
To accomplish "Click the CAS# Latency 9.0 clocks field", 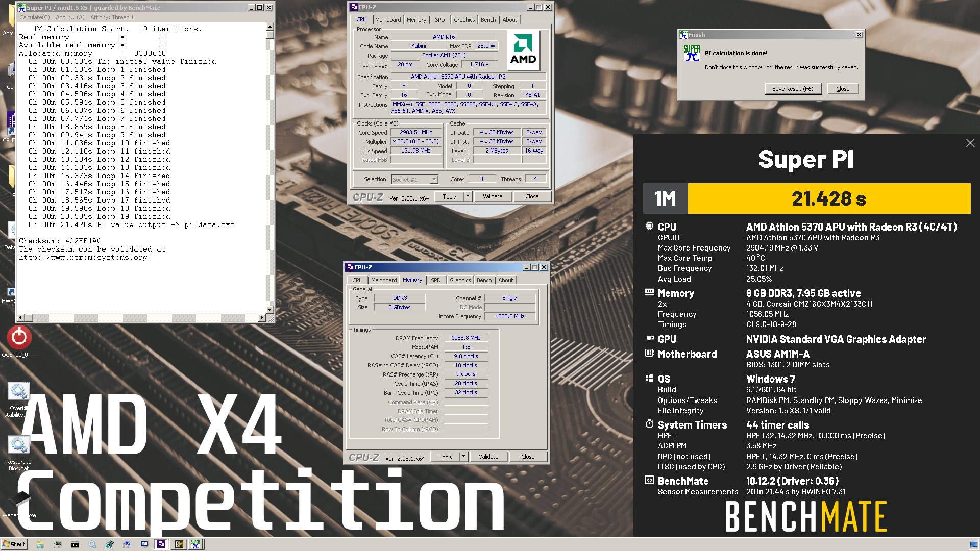I will [466, 356].
